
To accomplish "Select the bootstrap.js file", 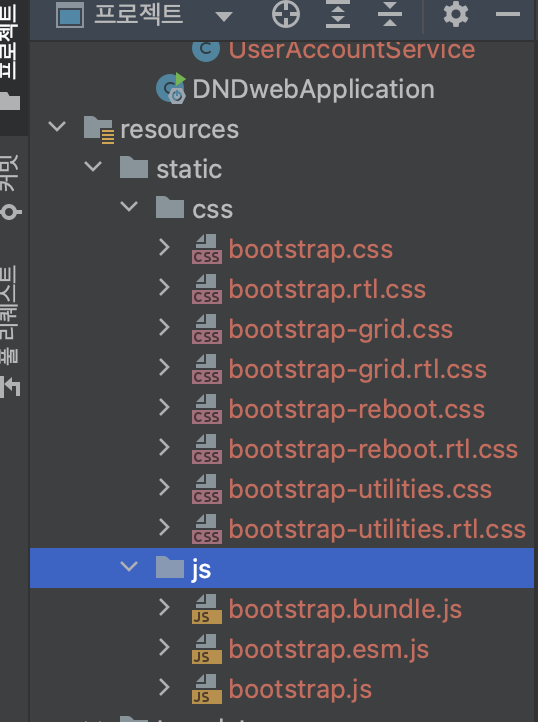I will [x=300, y=691].
